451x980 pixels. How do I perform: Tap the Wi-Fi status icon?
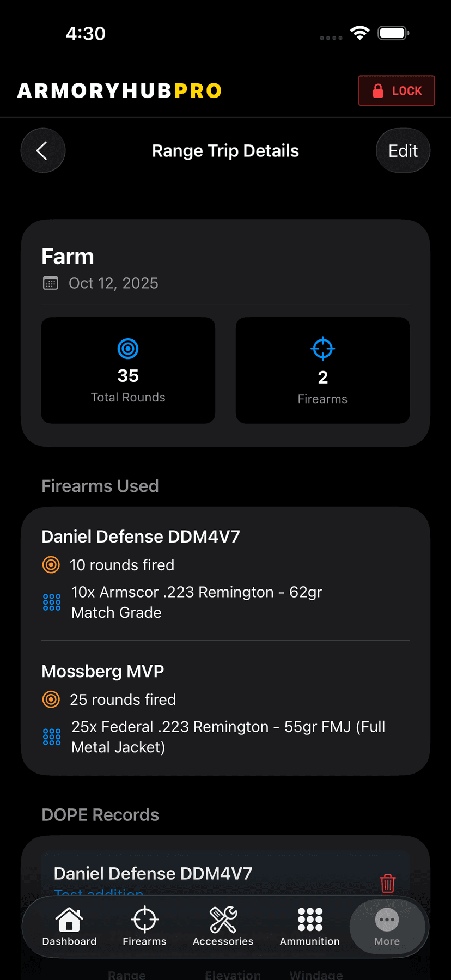coord(359,33)
